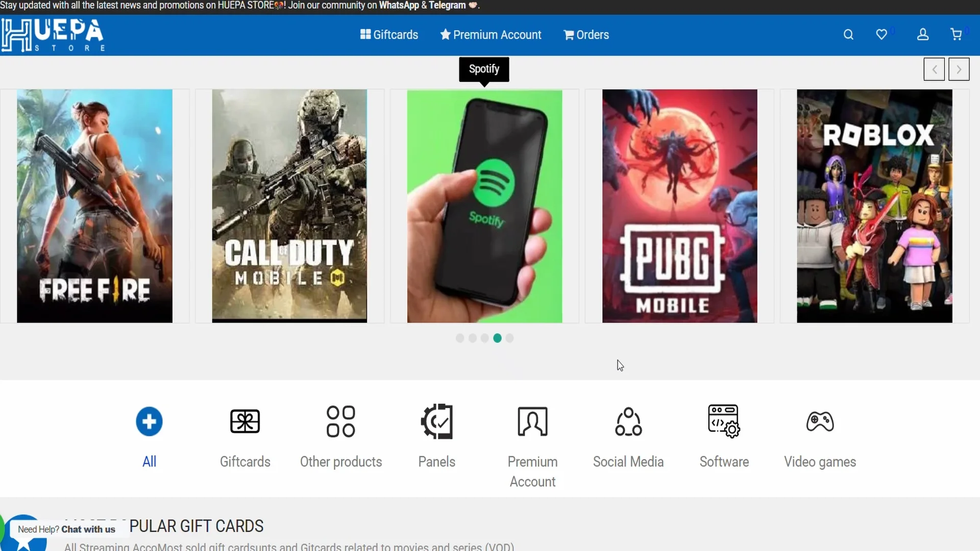Viewport: 980px width, 551px height.
Task: Select the first carousel slide dot
Action: (459, 338)
